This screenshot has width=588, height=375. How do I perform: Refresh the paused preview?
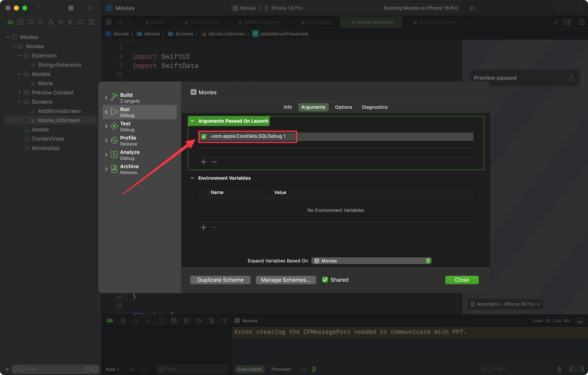coord(571,78)
